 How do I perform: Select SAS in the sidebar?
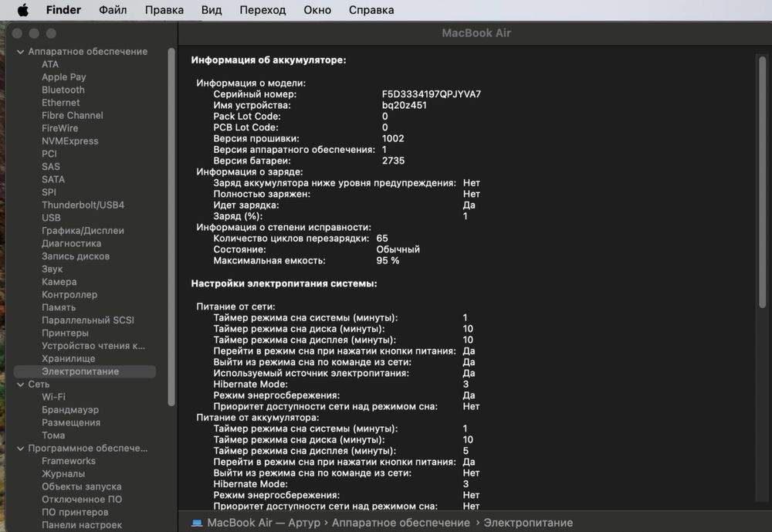point(51,167)
